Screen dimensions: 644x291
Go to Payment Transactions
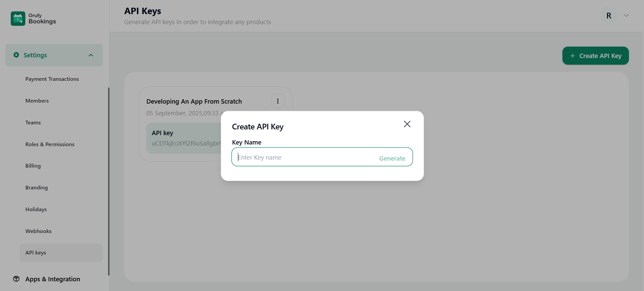(52, 79)
